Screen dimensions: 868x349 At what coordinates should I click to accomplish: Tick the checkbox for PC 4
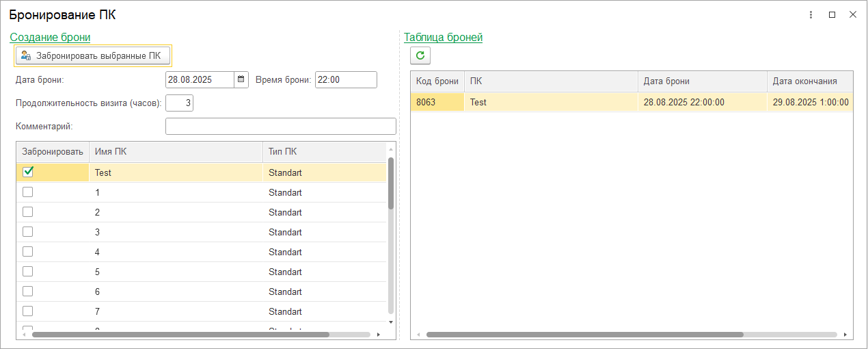point(28,252)
